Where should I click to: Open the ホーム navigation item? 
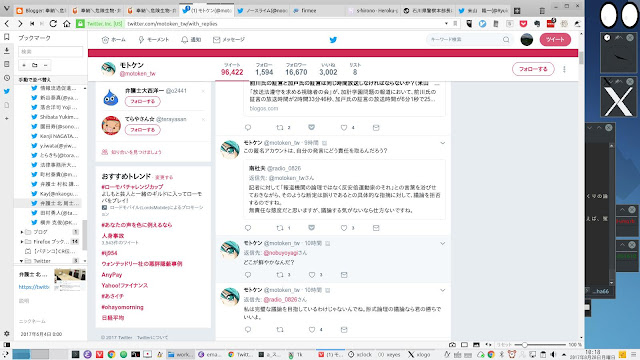pyautogui.click(x=113, y=40)
